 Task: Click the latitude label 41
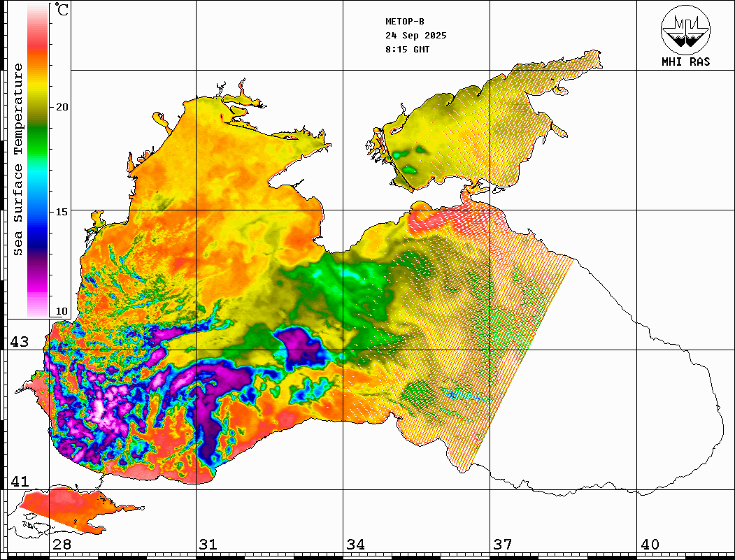tap(19, 482)
